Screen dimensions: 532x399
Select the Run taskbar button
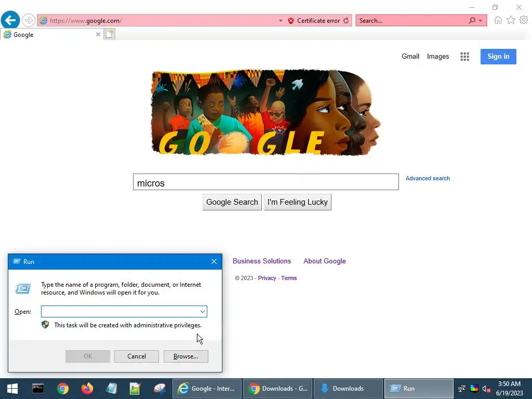click(419, 389)
